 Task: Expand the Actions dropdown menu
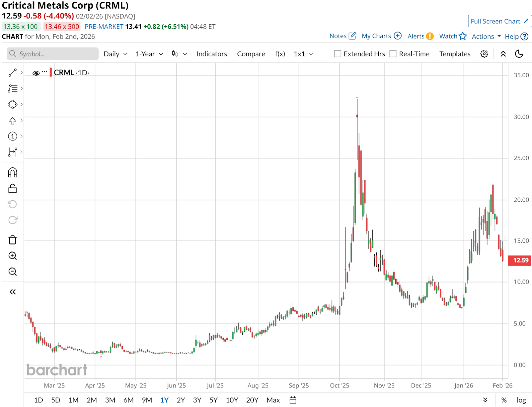[486, 36]
